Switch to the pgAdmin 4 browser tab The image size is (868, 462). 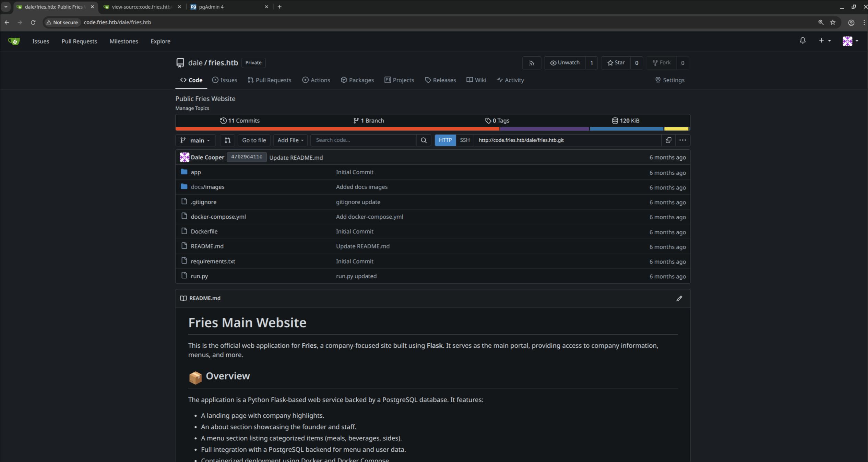(229, 7)
